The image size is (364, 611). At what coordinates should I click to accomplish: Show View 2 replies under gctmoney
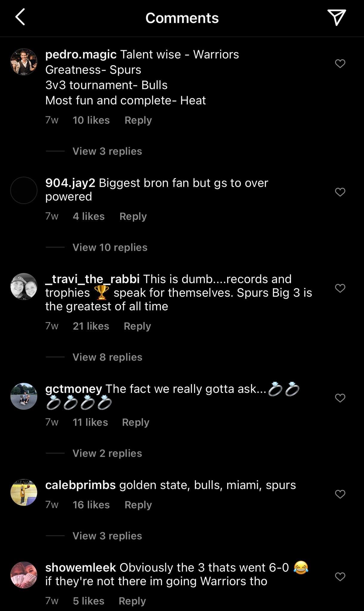[x=107, y=453]
